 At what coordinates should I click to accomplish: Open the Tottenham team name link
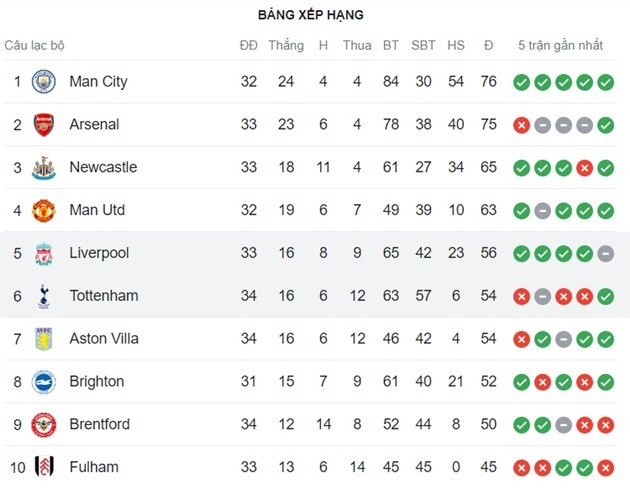click(104, 296)
